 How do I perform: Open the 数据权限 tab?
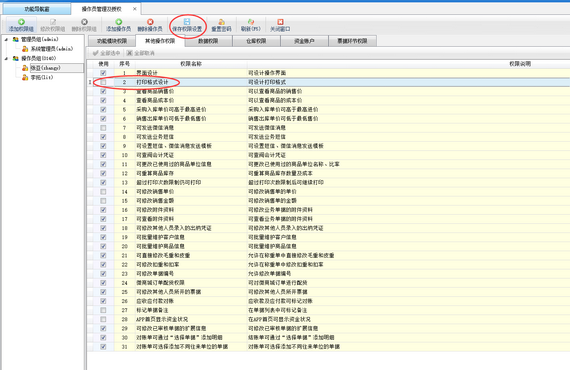(x=208, y=41)
